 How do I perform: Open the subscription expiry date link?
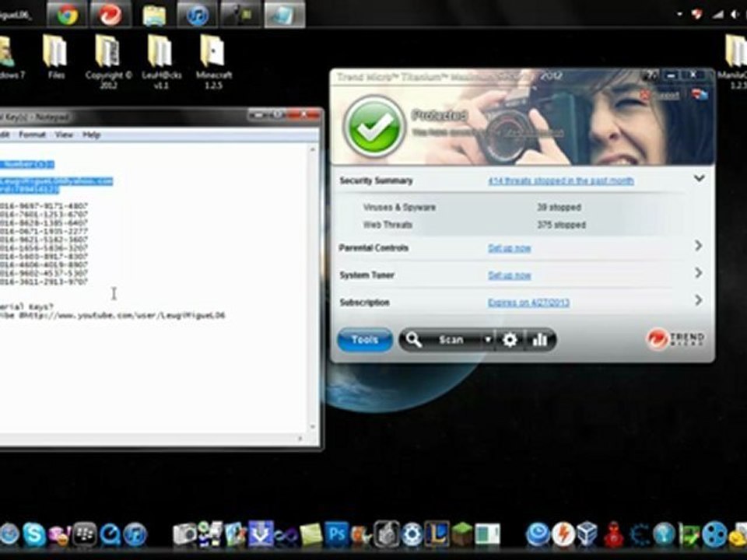tap(528, 303)
